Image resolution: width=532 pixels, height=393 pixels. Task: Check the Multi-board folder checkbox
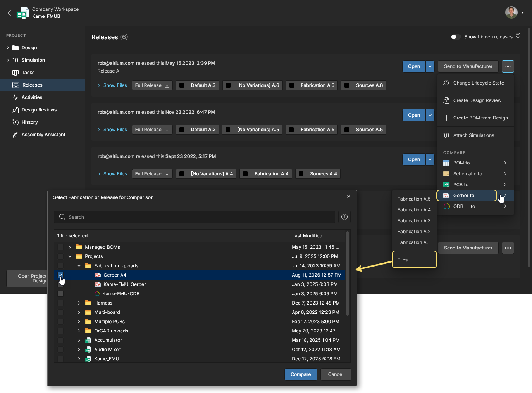60,312
